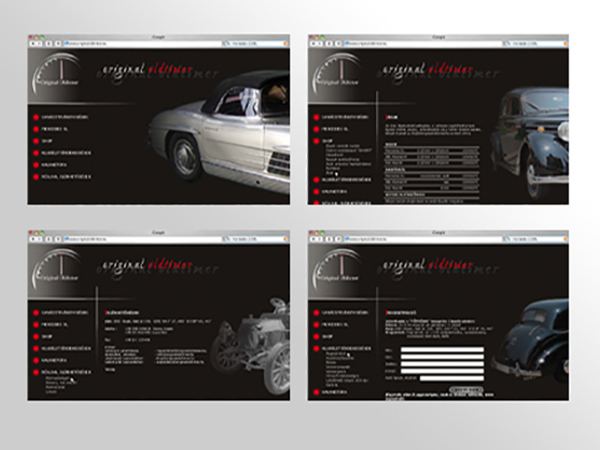The image size is (600, 450).
Task: Click the second red bullet in bottom-right window's menu
Action: [x=317, y=326]
